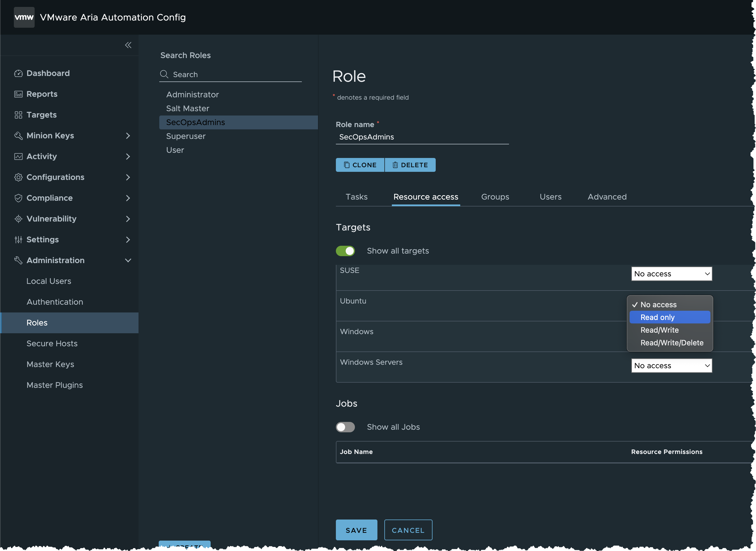Expand the Configurations submenu chevron
The height and width of the screenshot is (551, 756).
[128, 177]
